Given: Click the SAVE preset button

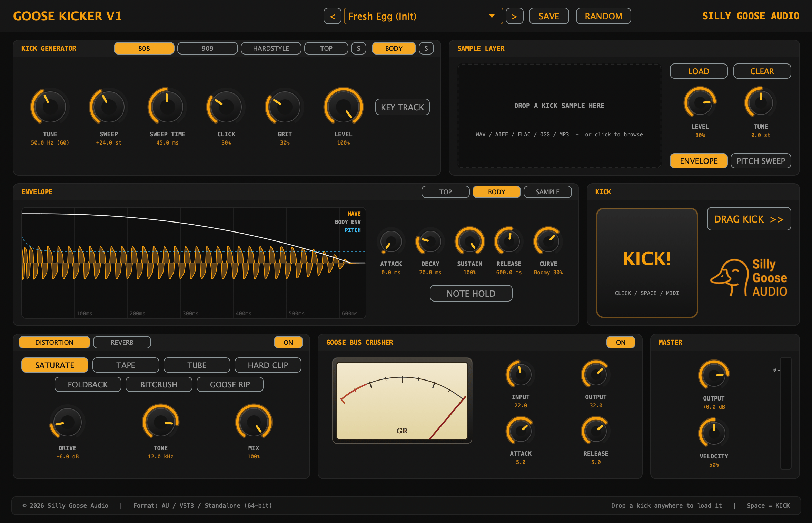Looking at the screenshot, I should 549,16.
